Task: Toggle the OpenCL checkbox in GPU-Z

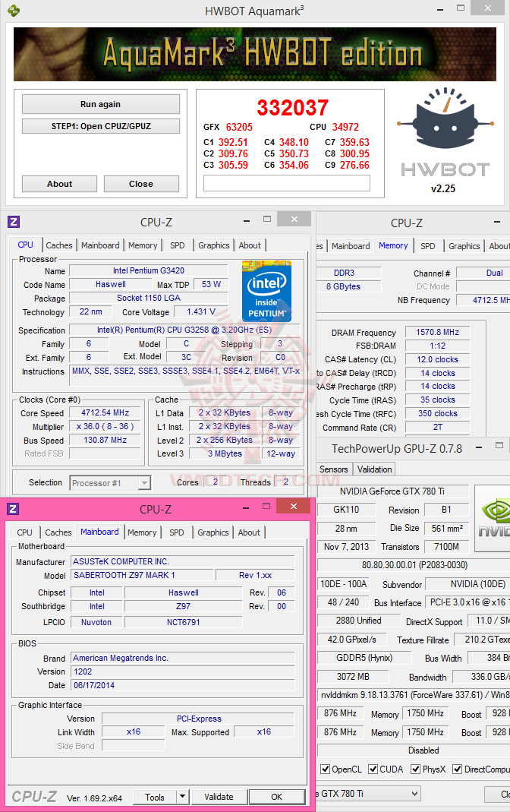Action: pos(325,769)
